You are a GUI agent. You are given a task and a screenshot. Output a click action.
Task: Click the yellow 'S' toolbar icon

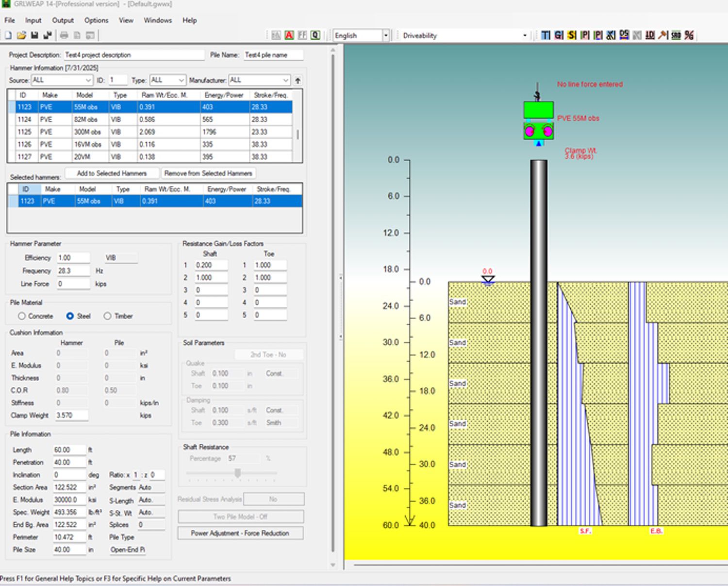pos(572,35)
